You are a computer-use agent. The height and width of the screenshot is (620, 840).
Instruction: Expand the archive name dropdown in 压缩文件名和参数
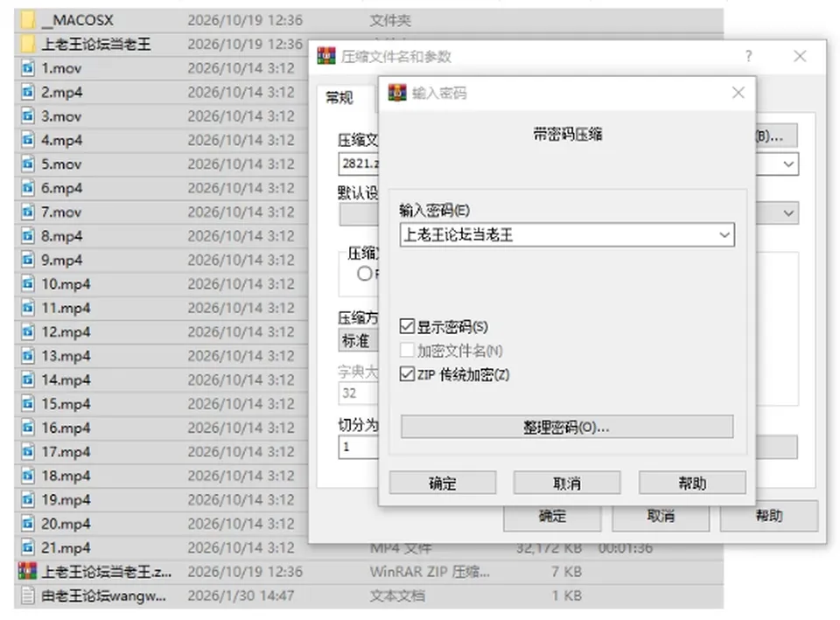coord(788,164)
